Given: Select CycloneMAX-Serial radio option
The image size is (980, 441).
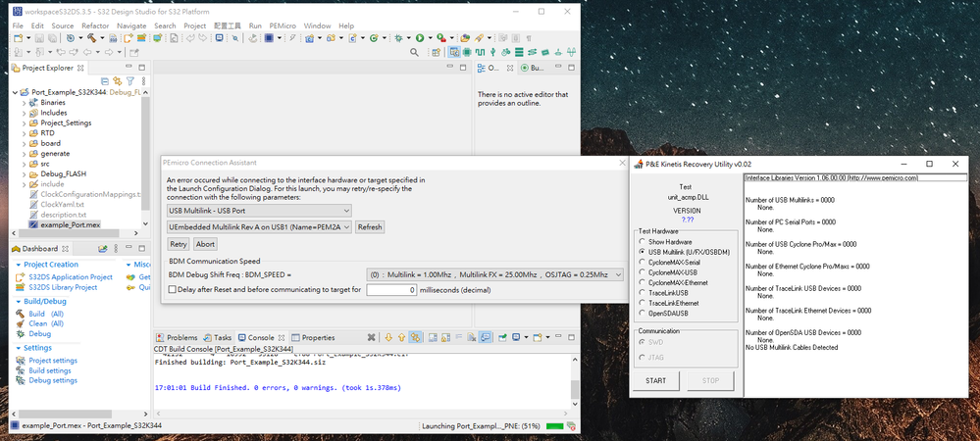Looking at the screenshot, I should [x=642, y=263].
